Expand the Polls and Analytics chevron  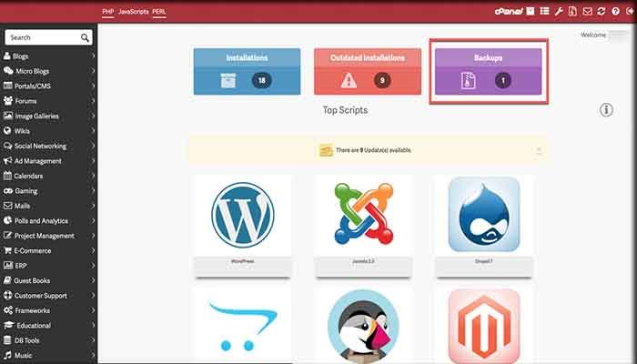point(93,220)
